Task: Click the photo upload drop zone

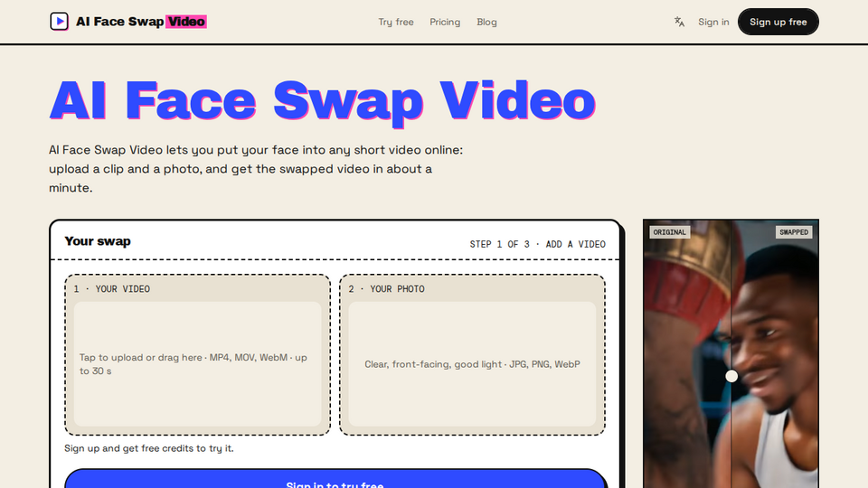Action: point(472,363)
